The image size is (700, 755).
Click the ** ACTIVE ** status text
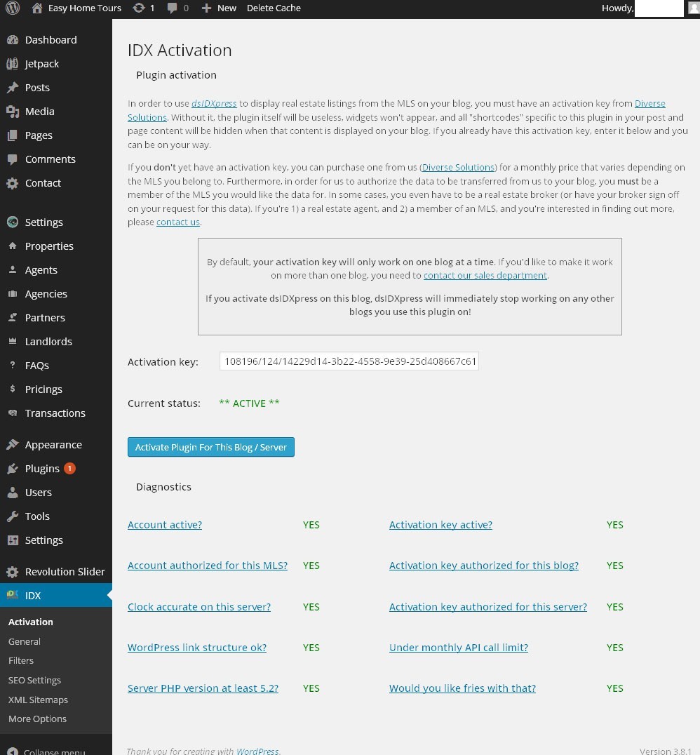[x=249, y=403]
